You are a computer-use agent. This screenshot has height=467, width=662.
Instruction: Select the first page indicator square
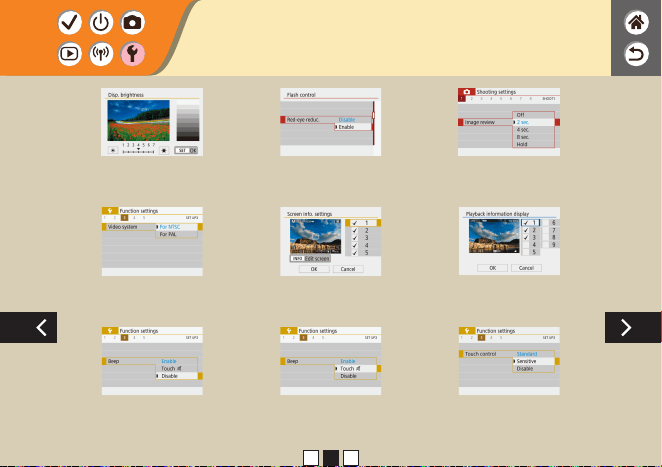(x=311, y=458)
